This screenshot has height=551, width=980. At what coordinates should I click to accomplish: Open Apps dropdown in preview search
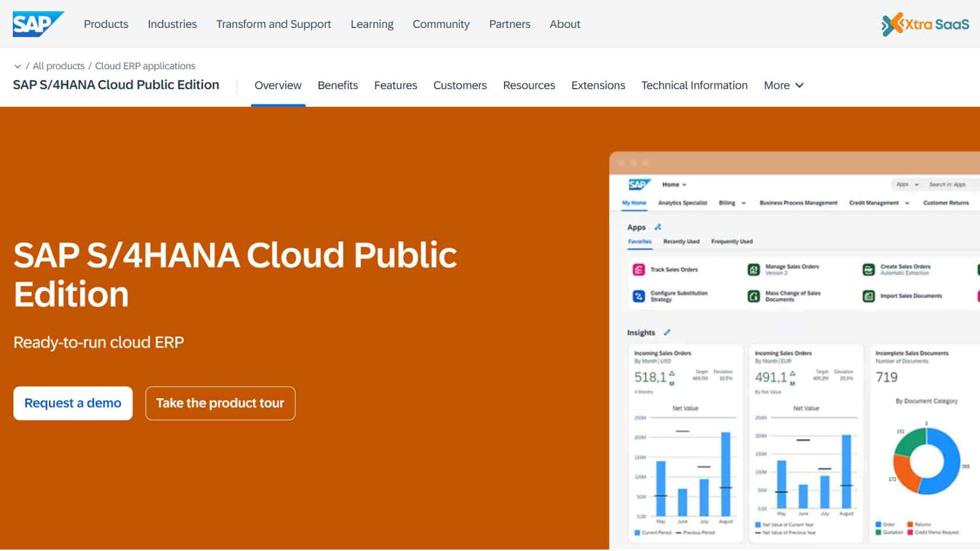tap(908, 184)
